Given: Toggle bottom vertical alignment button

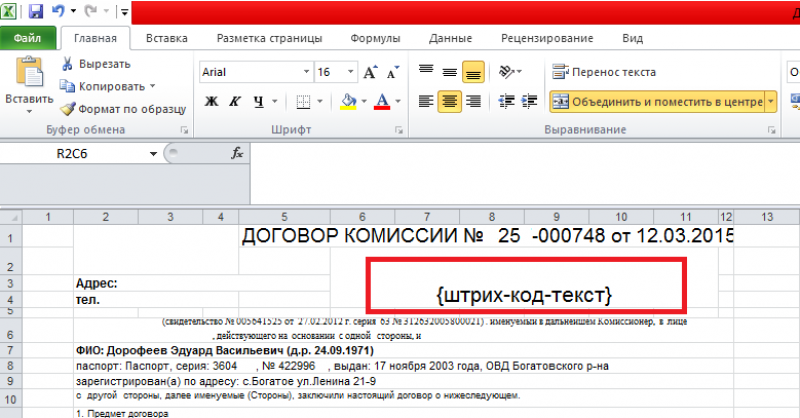Looking at the screenshot, I should tap(473, 72).
